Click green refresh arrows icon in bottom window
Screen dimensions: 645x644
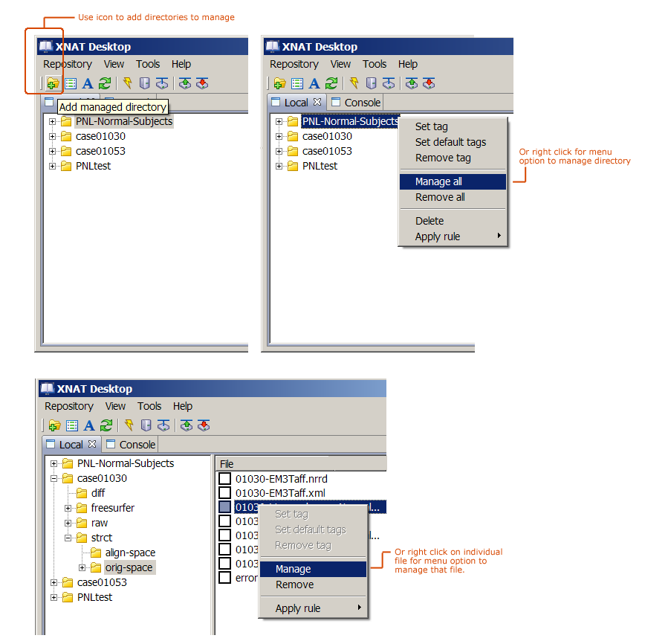point(106,425)
